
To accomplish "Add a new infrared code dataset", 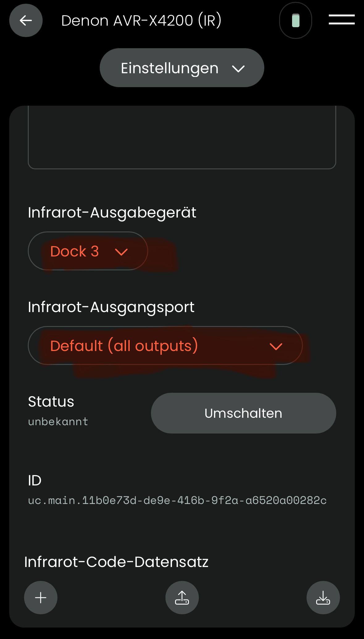I will tap(41, 598).
